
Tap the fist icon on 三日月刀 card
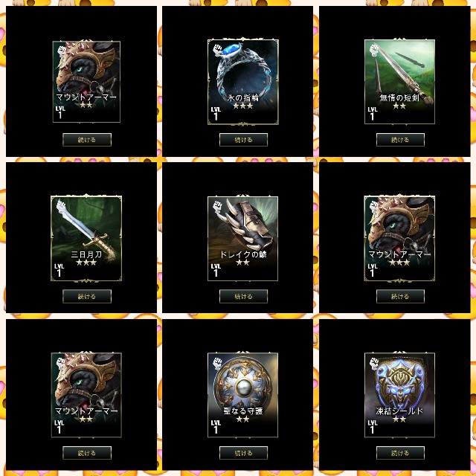point(61,207)
